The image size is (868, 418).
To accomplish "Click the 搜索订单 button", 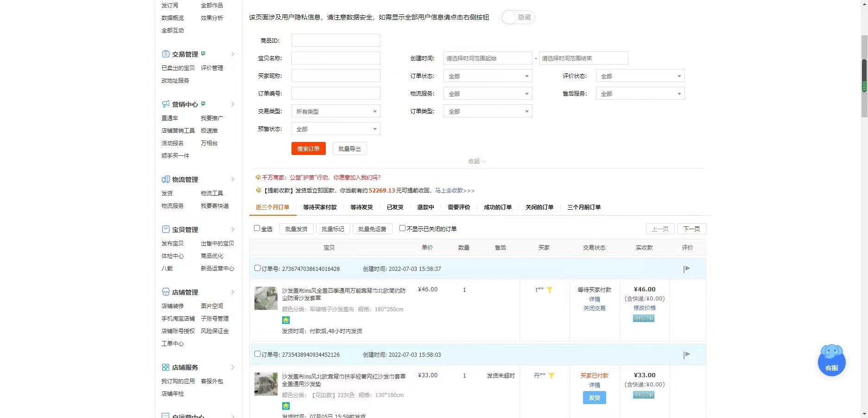I will click(308, 148).
